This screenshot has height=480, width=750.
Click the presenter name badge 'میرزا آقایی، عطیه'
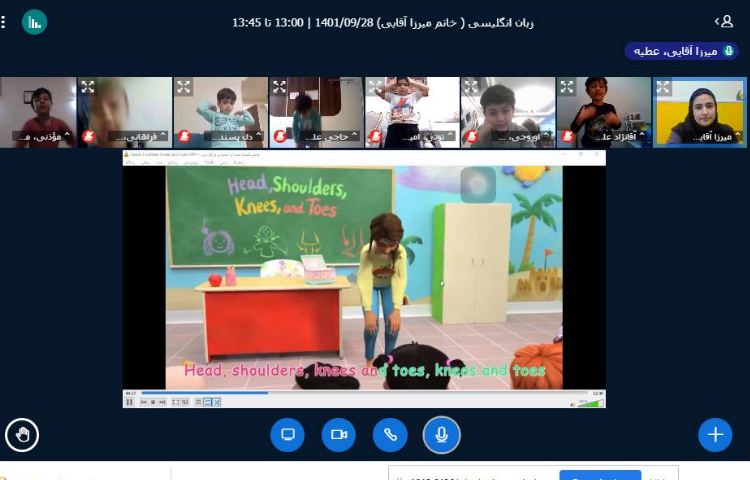click(683, 51)
